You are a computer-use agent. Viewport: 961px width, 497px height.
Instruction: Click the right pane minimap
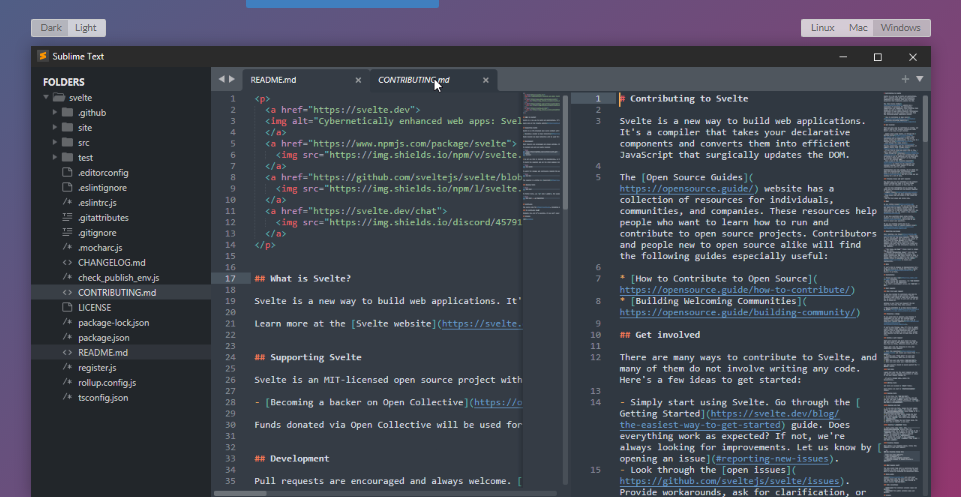tap(902, 294)
